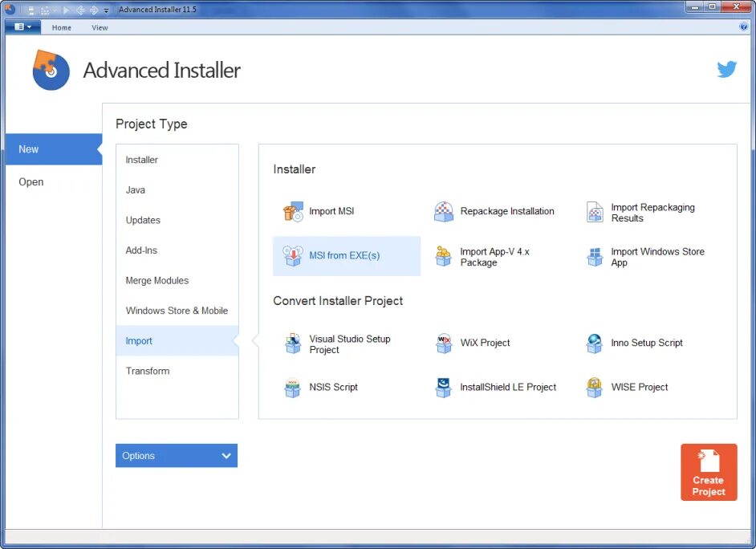This screenshot has height=549, width=756.
Task: Choose the Windows Store & Mobile category
Action: (x=177, y=311)
